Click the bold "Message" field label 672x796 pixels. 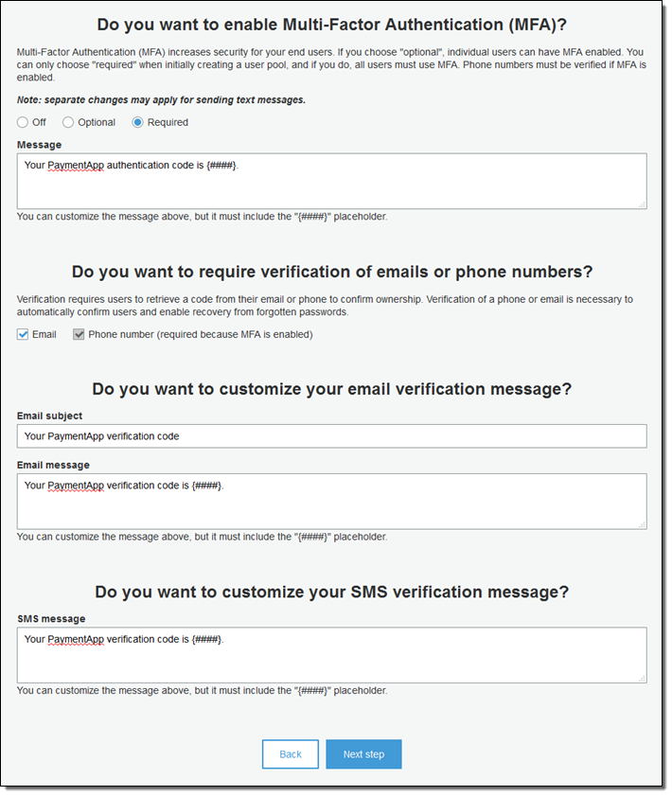(39, 145)
